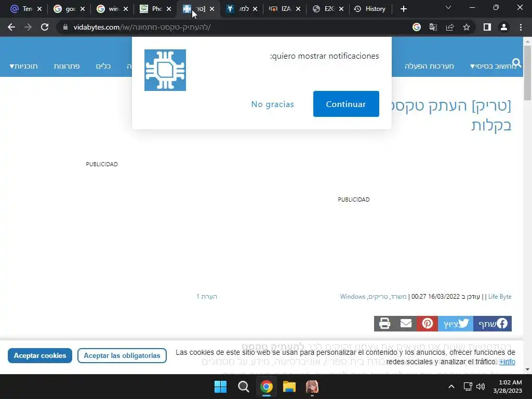Open File Explorer from taskbar
This screenshot has height=399, width=532.
point(289,387)
